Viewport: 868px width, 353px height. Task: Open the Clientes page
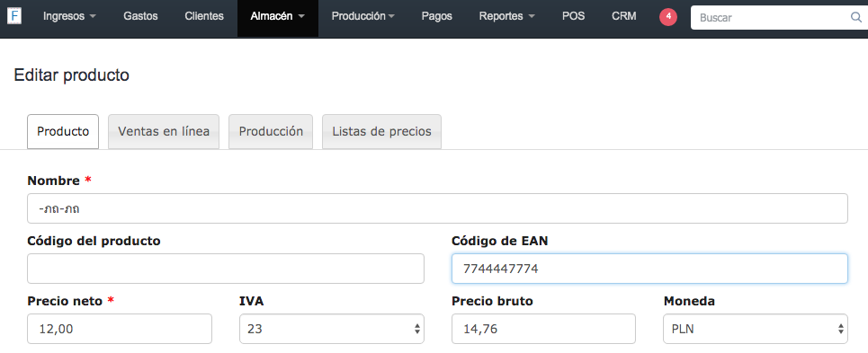(204, 16)
